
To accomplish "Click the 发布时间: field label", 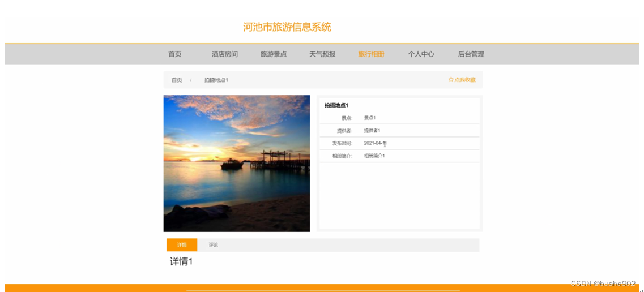I will coord(343,144).
